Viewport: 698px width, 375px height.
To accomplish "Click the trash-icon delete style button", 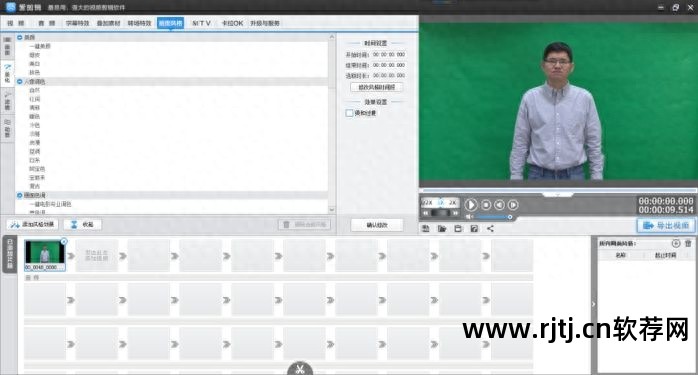I will point(305,224).
